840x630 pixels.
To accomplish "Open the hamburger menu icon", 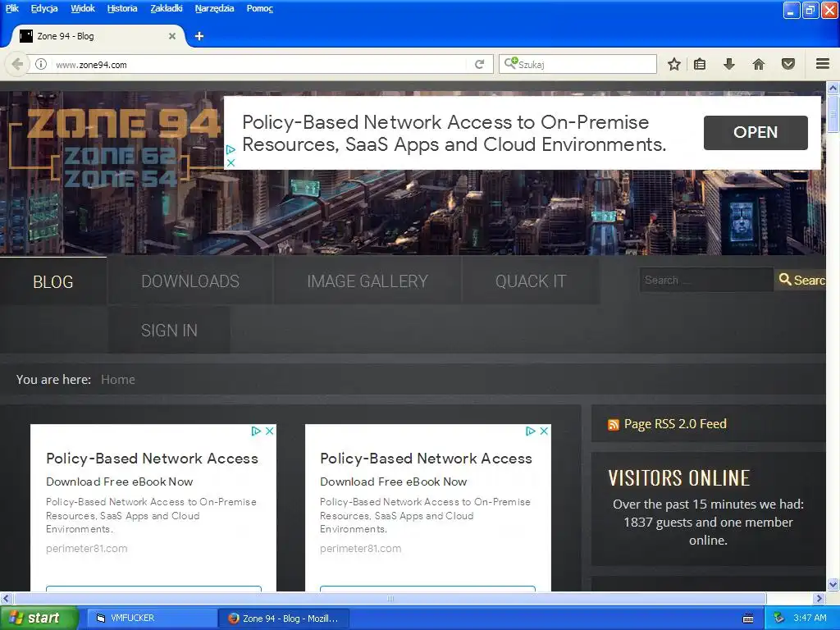I will tap(823, 64).
